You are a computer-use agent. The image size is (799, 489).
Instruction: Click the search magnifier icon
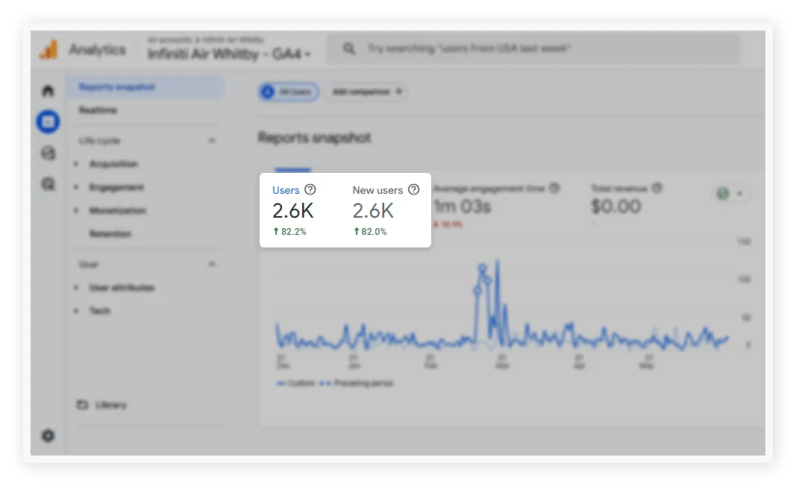pyautogui.click(x=349, y=48)
